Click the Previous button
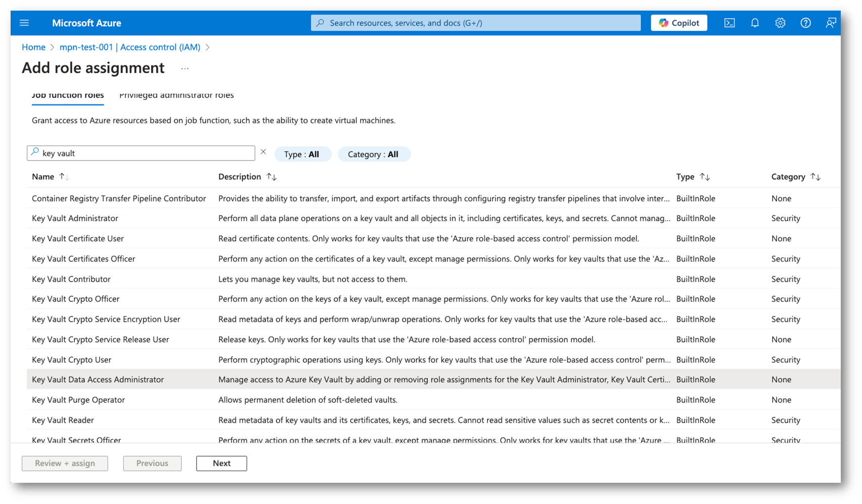 tap(152, 463)
